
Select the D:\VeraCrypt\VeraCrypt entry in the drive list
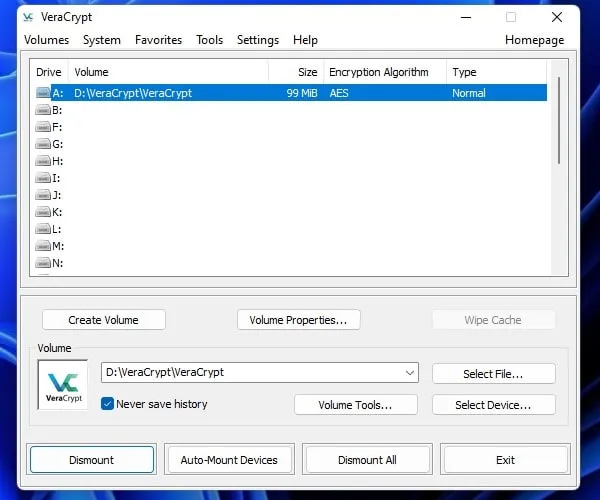(x=133, y=93)
